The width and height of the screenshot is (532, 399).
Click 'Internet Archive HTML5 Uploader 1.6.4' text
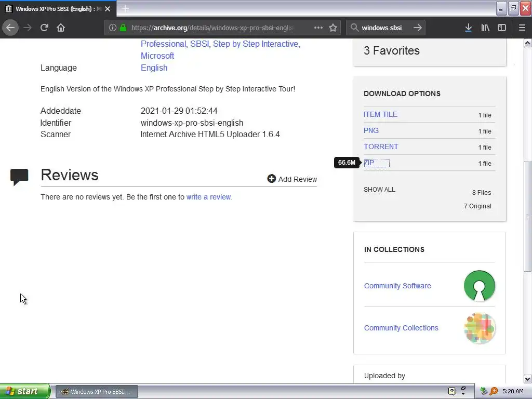(210, 134)
